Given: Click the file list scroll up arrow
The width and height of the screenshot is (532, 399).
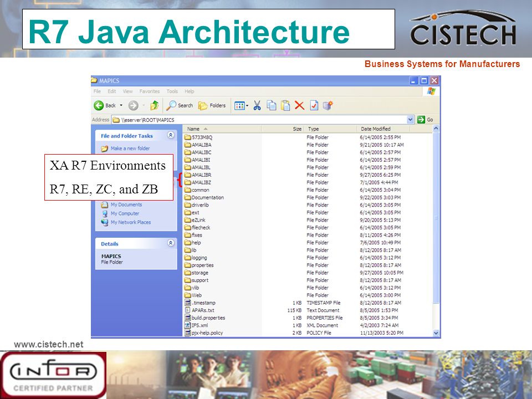Looking at the screenshot, I should point(436,129).
